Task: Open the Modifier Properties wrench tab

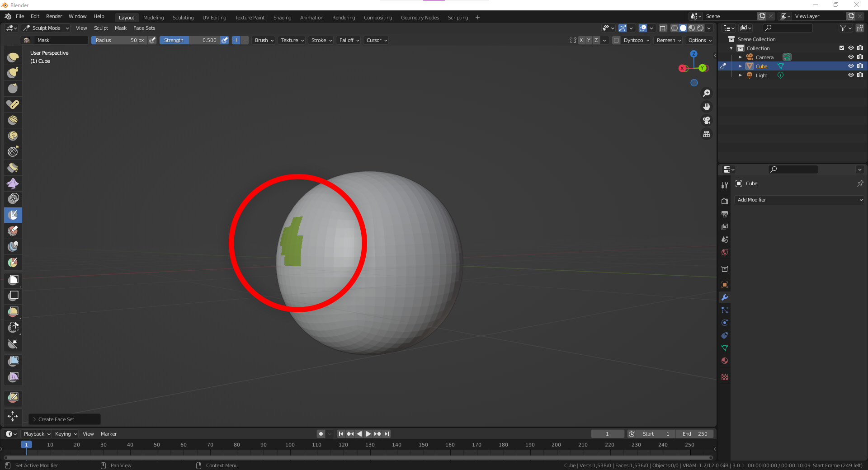Action: coord(724,297)
